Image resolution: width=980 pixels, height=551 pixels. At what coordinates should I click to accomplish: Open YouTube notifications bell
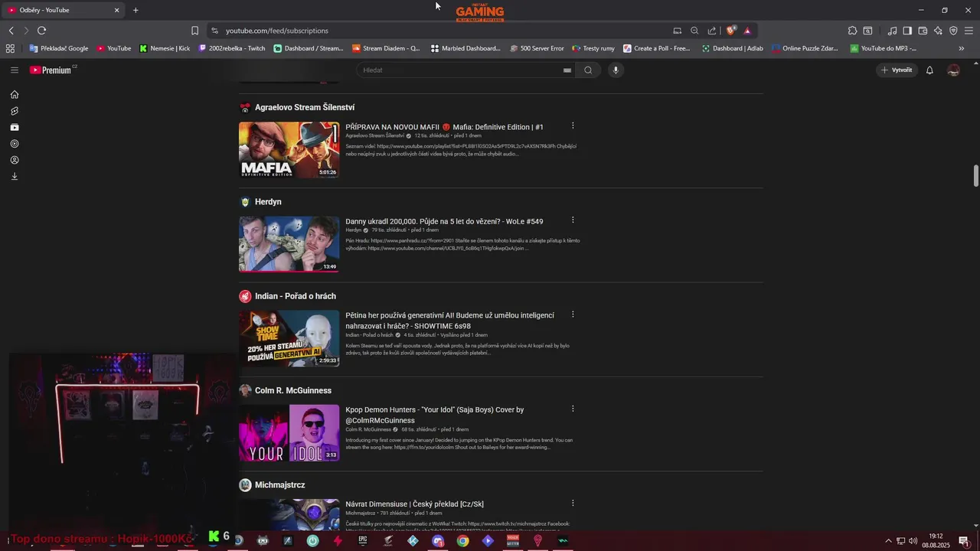tap(929, 70)
